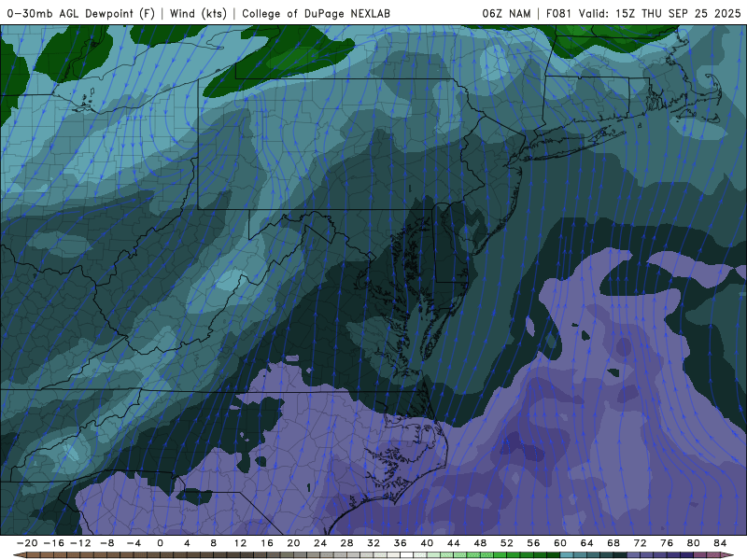747x560 pixels.
Task: Click the 76 legend value
Action: (667, 543)
